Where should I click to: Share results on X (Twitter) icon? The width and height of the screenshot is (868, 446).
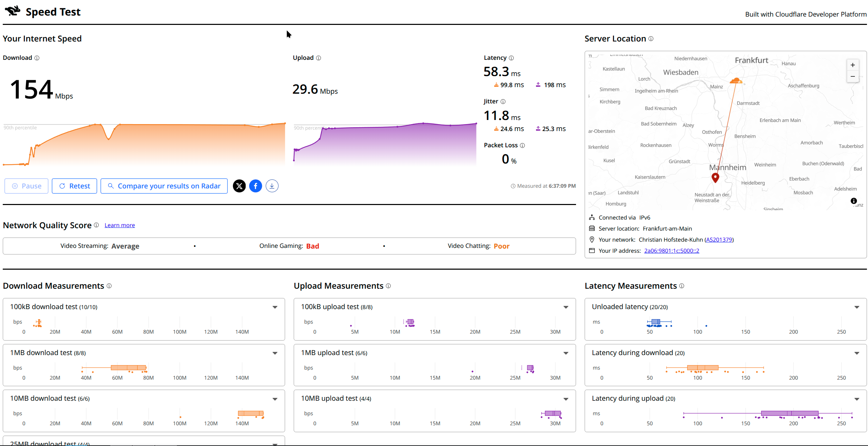[x=239, y=186]
